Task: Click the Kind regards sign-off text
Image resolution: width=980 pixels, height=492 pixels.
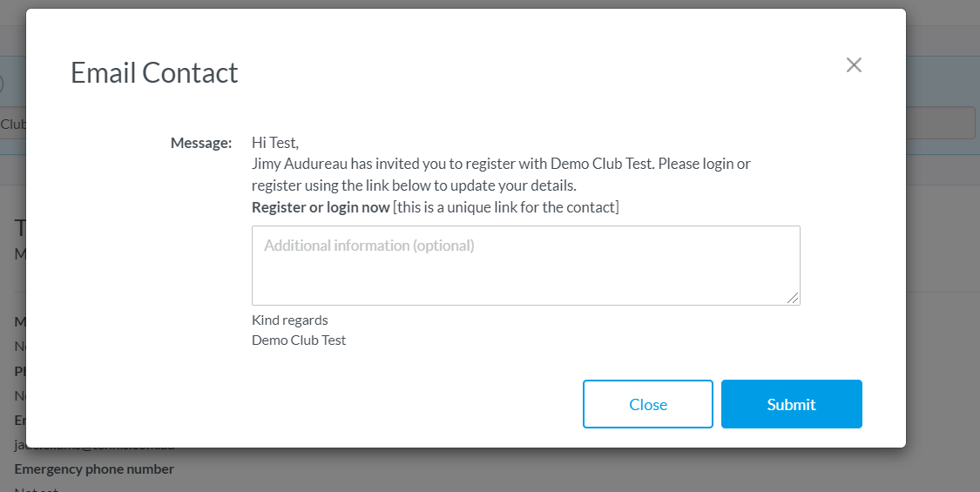Action: pyautogui.click(x=289, y=320)
